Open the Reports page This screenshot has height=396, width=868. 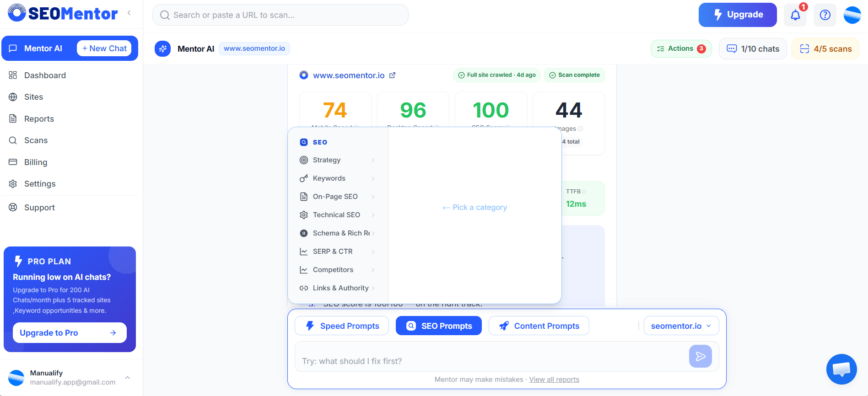click(x=70, y=119)
